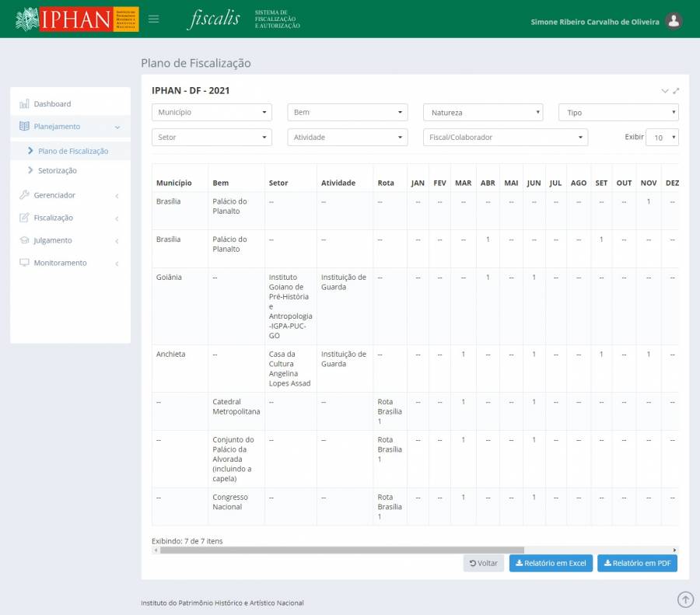Expand the Julgamento sidebar section
This screenshot has height=615, width=700.
pyautogui.click(x=52, y=240)
